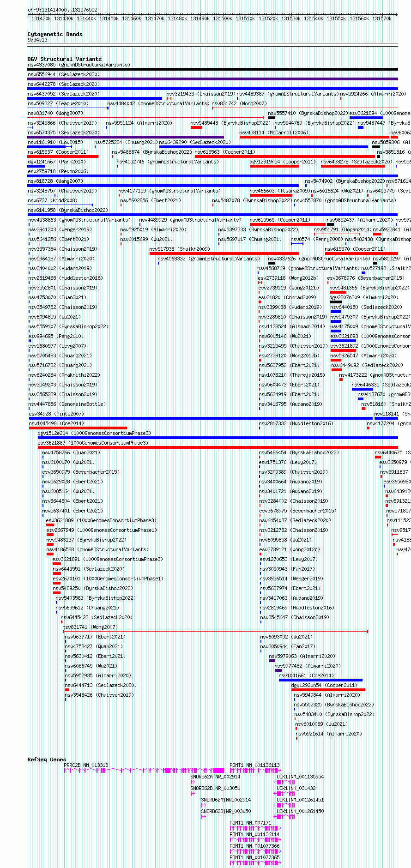The height and width of the screenshot is (868, 411).
Task: Select nsv1128524 (Alsmadi2014) variant label
Action: pyautogui.click(x=292, y=326)
